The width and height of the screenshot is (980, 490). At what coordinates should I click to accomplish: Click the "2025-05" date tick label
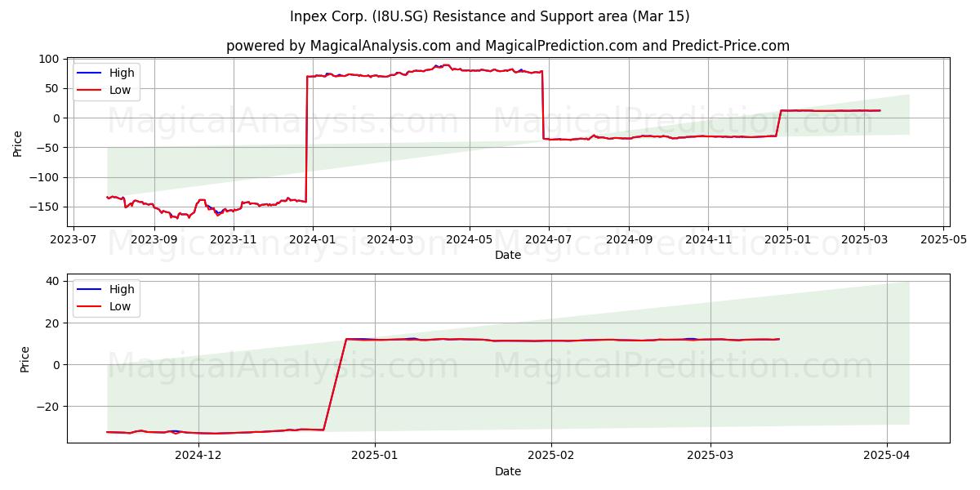click(943, 240)
